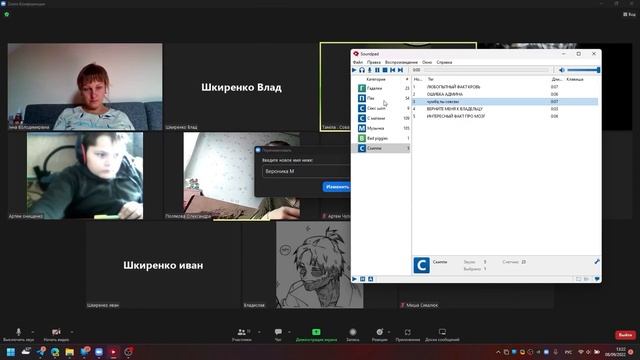The image size is (640, 360).
Task: Click the wrench settings icon in Soundpad
Action: coord(597,262)
